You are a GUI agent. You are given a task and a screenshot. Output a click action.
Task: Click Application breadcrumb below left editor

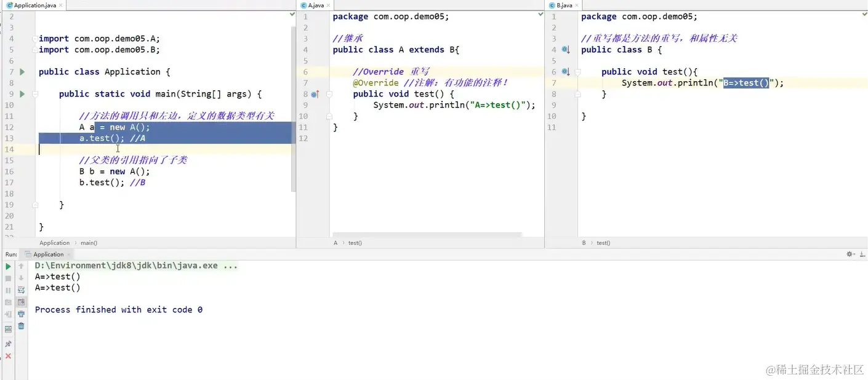(54, 243)
